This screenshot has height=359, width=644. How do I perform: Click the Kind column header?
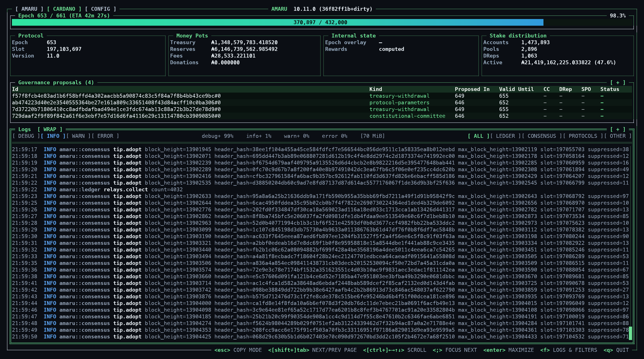pyautogui.click(x=375, y=89)
